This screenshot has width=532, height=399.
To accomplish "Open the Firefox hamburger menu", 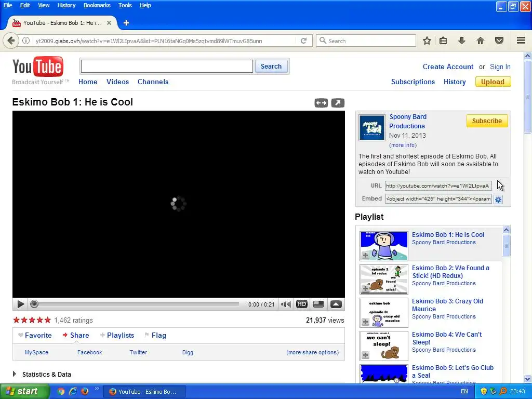I will (521, 41).
